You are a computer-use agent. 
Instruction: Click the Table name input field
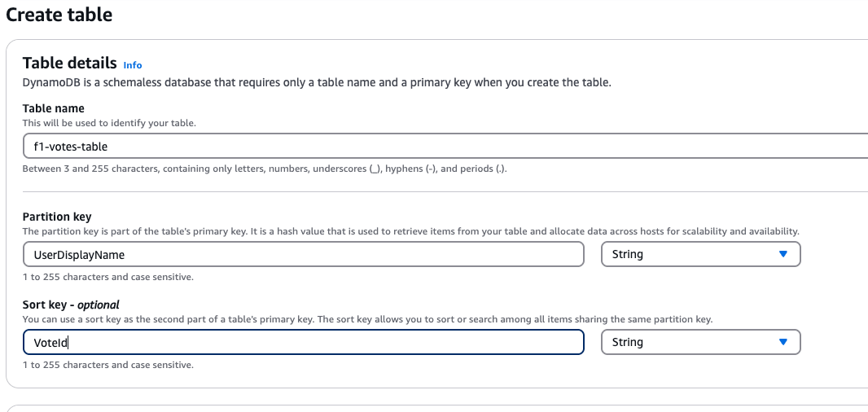click(x=440, y=147)
